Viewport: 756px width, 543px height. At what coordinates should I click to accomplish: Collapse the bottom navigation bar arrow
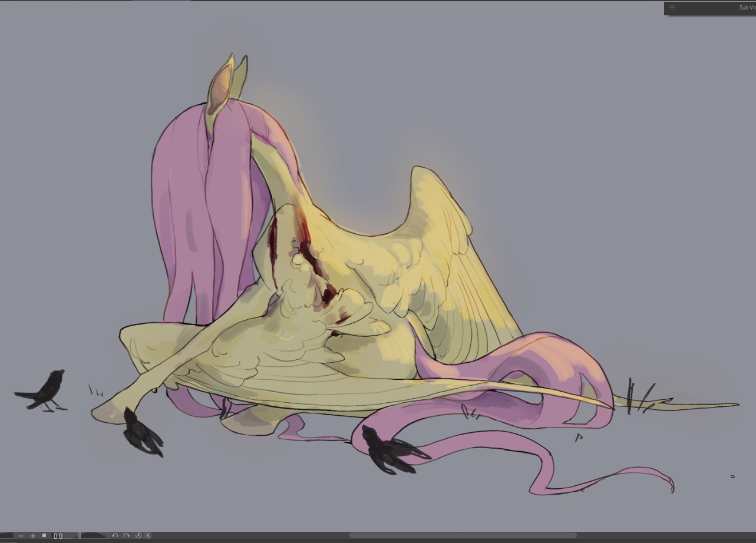click(148, 535)
